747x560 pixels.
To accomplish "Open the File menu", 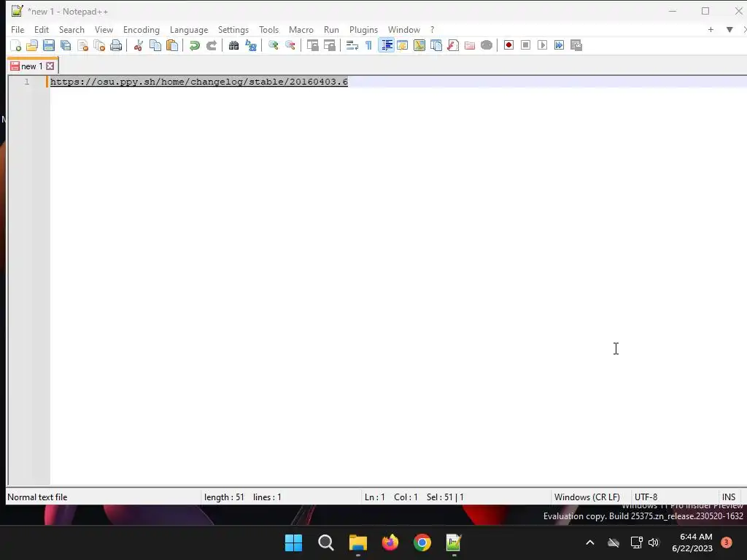I will pyautogui.click(x=18, y=29).
